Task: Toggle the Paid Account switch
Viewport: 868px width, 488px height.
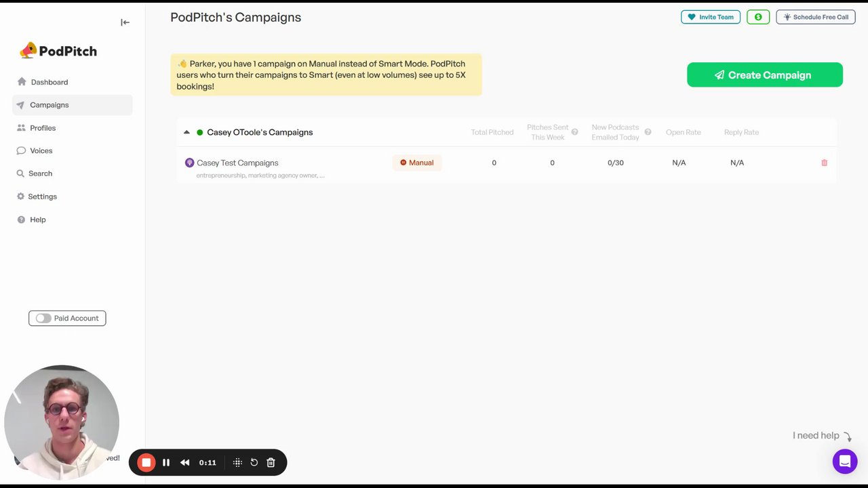Action: tap(43, 318)
